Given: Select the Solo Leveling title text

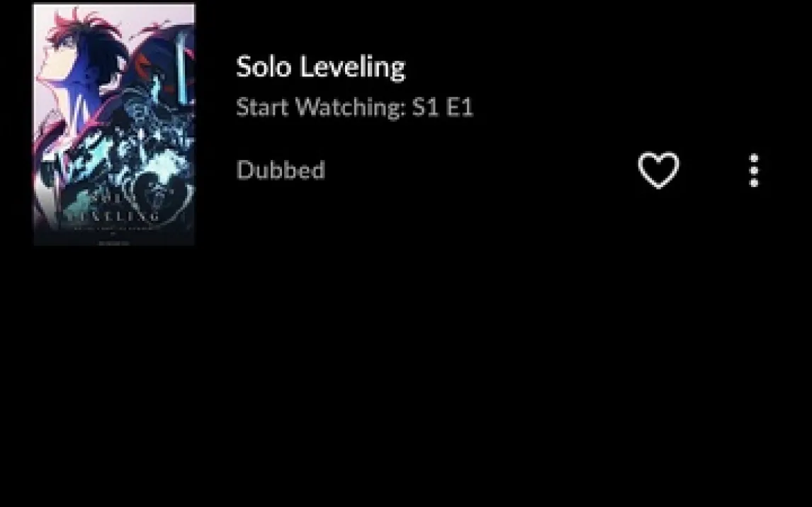Looking at the screenshot, I should pyautogui.click(x=320, y=67).
